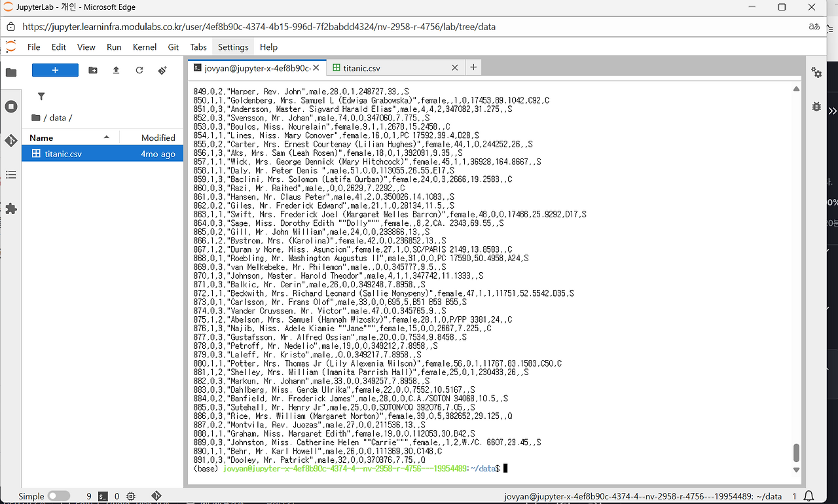
Task: Open the Debugger bug icon panel
Action: [x=816, y=106]
